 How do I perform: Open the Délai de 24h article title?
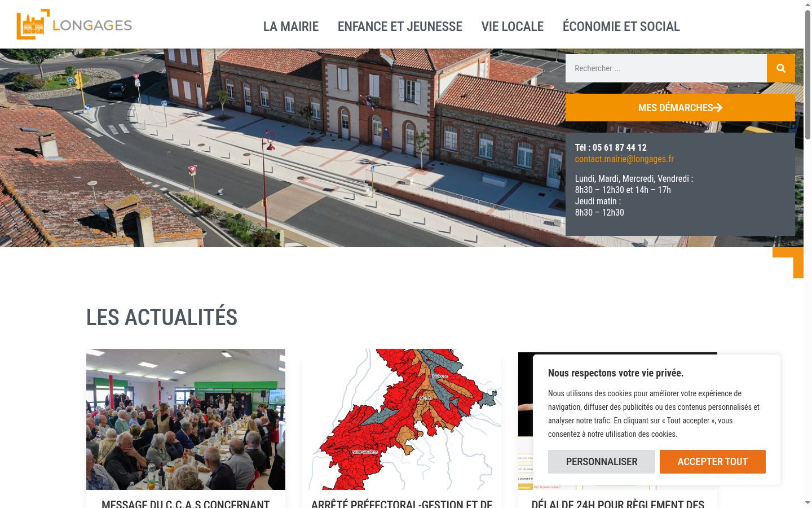tap(617, 503)
